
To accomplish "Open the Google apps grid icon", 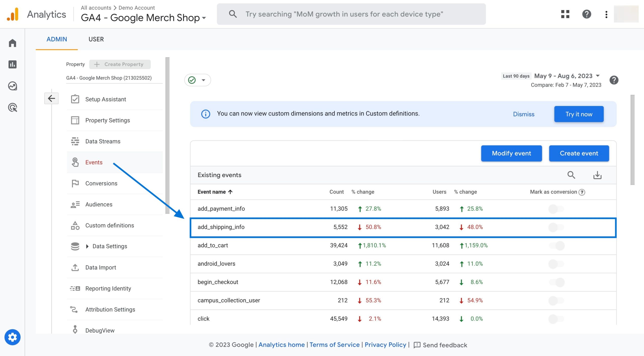I will [565, 14].
